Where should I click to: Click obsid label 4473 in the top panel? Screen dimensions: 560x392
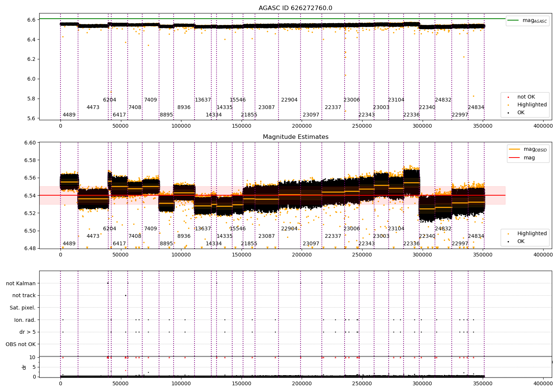[93, 108]
